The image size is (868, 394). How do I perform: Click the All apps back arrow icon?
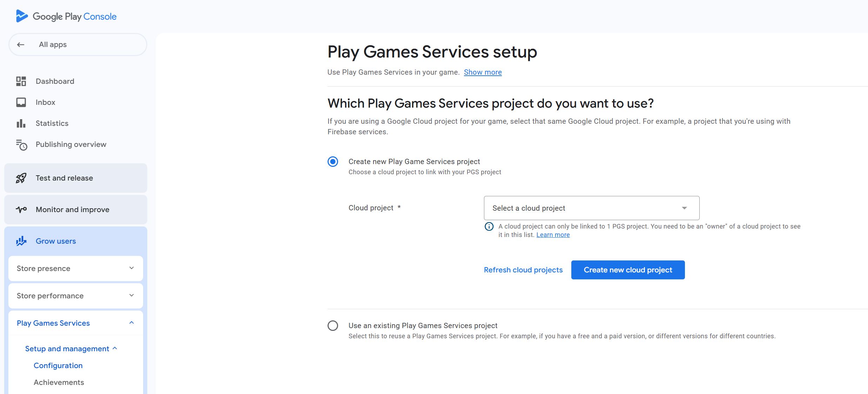21,45
